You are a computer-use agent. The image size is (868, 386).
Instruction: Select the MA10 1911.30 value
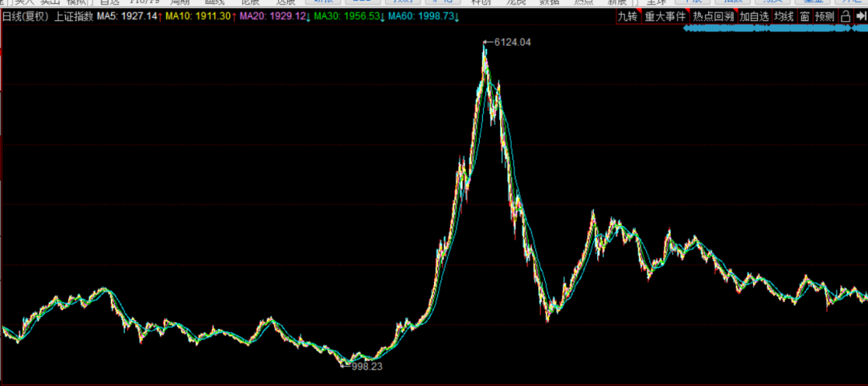[201, 17]
